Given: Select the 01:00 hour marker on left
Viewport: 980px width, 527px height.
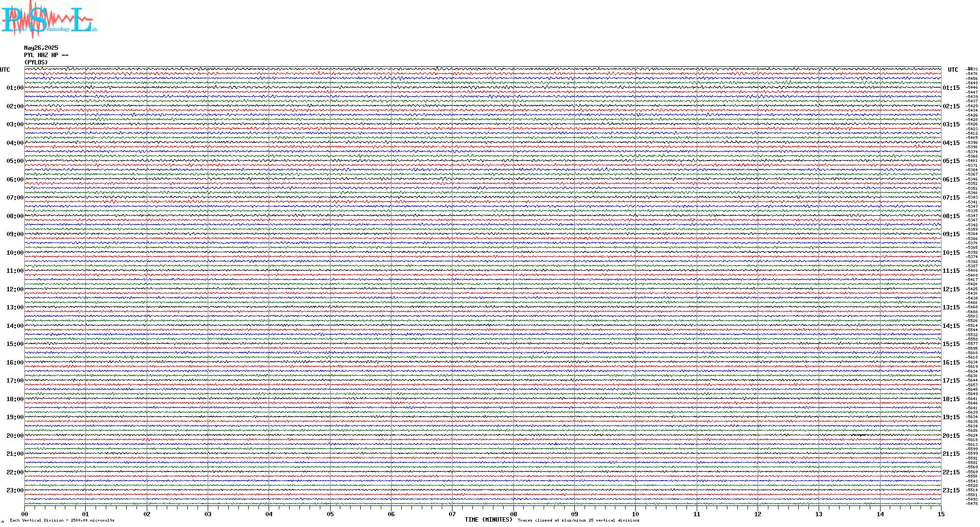Looking at the screenshot, I should (x=15, y=88).
